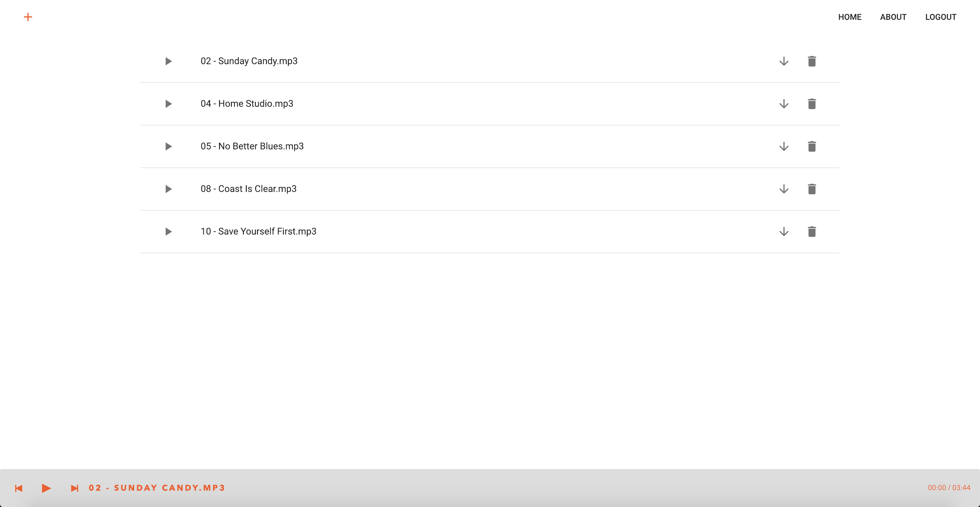Open the ABOUT page
Image resolution: width=980 pixels, height=507 pixels.
pyautogui.click(x=893, y=17)
